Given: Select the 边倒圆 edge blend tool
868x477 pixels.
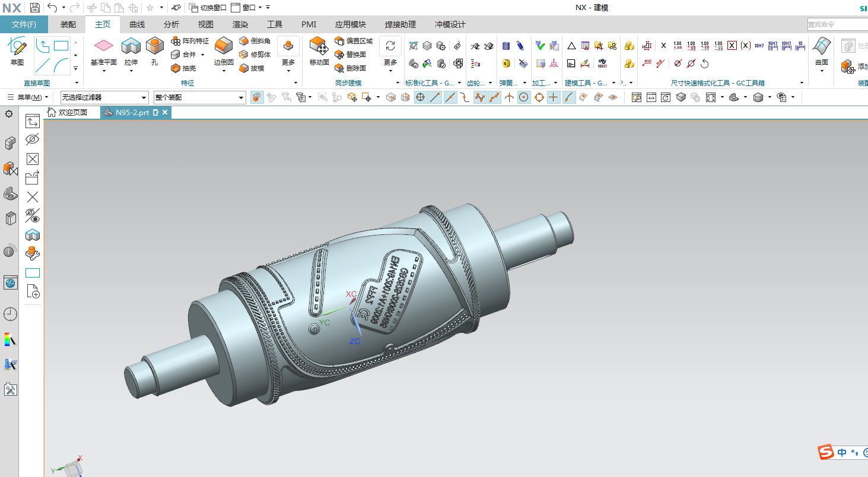Looking at the screenshot, I should 224,52.
